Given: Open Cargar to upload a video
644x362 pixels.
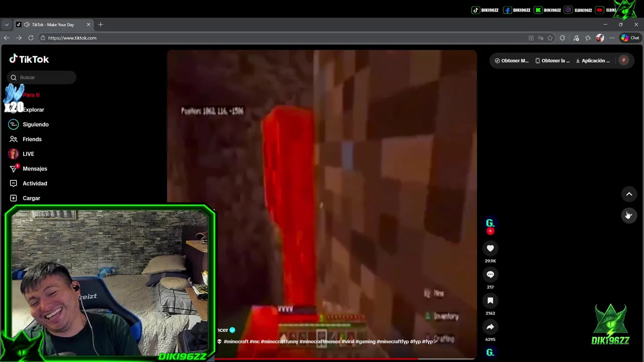Looking at the screenshot, I should point(25,198).
